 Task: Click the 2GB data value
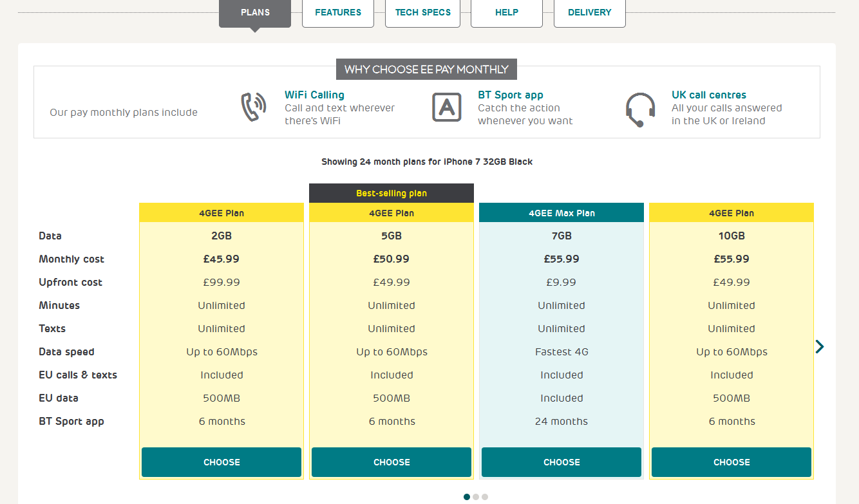pos(222,236)
